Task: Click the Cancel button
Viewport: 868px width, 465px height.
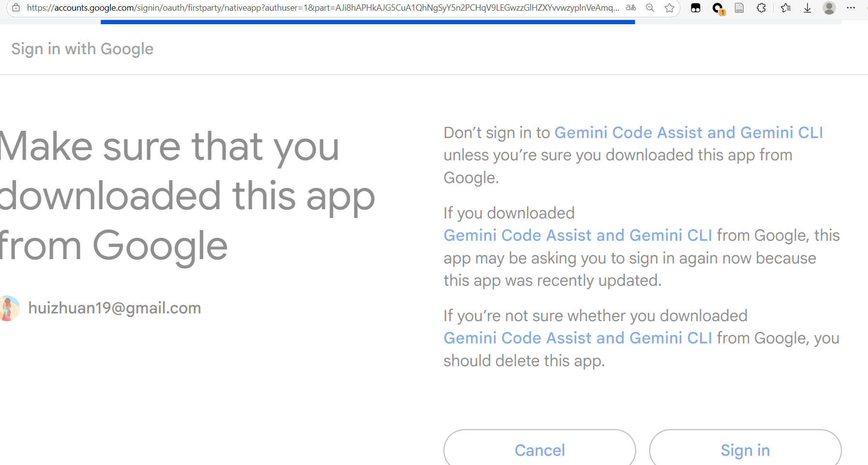Action: pyautogui.click(x=539, y=450)
